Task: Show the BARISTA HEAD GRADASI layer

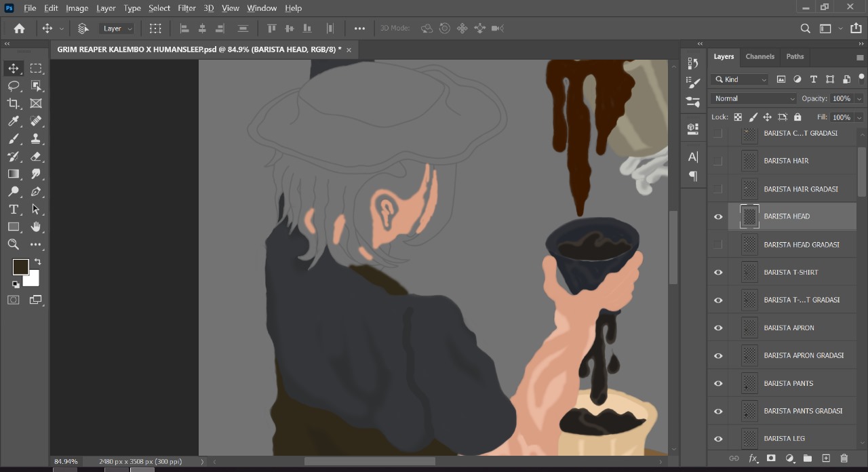Action: (718, 245)
